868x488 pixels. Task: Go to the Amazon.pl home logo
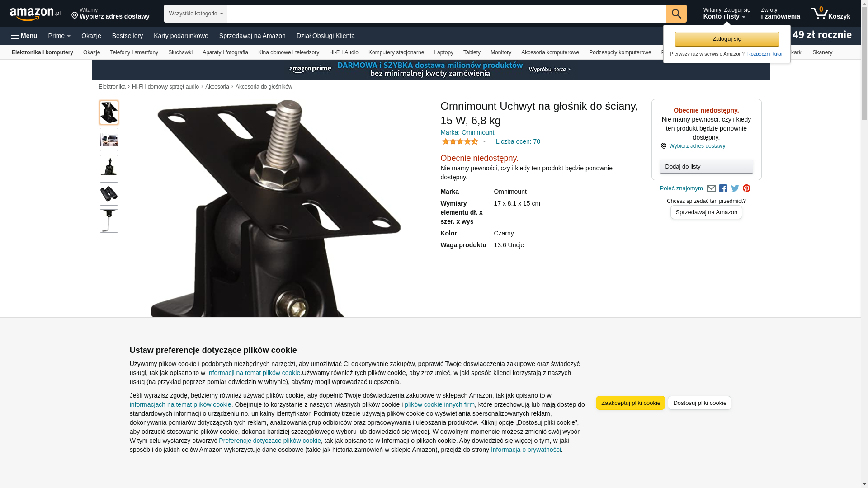pos(35,14)
